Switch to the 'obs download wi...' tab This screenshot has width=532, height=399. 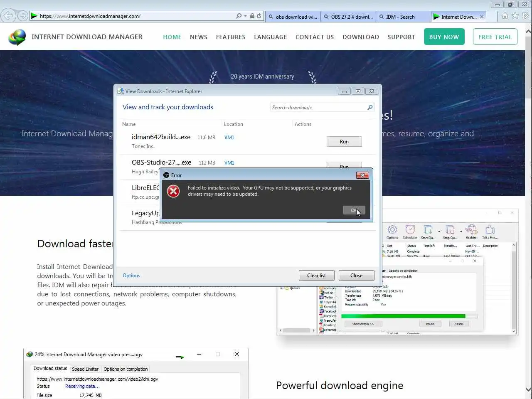pyautogui.click(x=293, y=17)
